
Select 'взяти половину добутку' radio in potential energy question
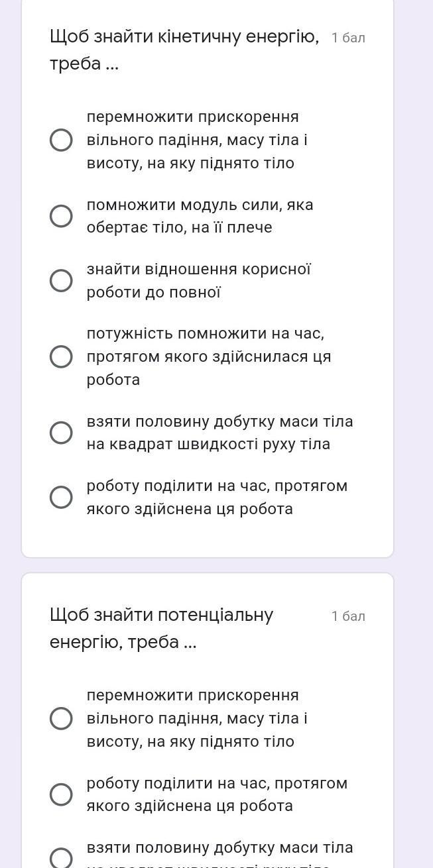[x=61, y=857]
